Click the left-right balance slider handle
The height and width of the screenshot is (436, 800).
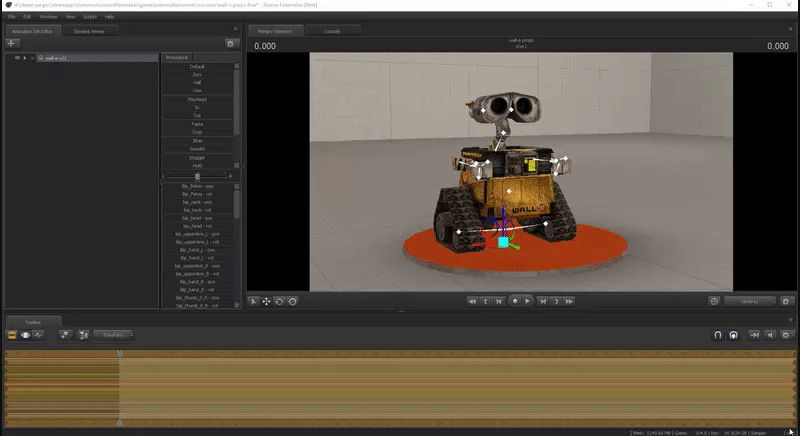197,176
